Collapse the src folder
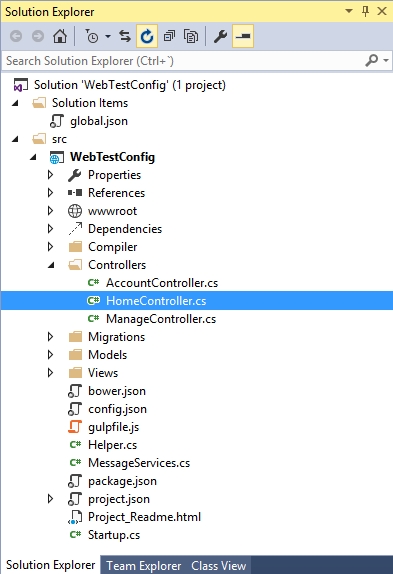Screen dimensions: 393x574 [15, 139]
